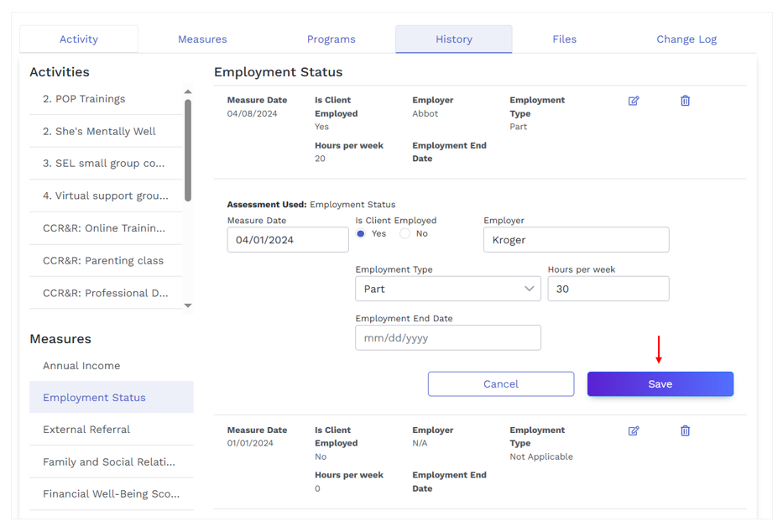Delete the 01/01/2024 employment record
Screen dimensions: 783x532
point(685,430)
